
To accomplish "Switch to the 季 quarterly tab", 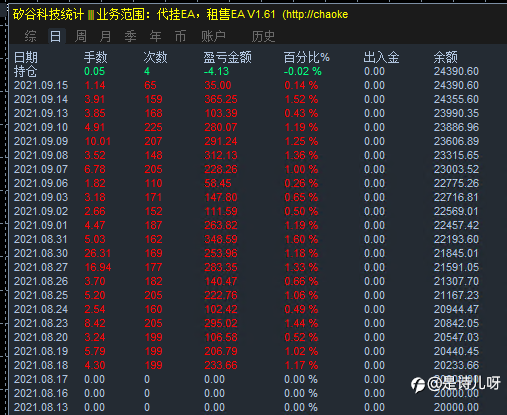I will tap(130, 36).
